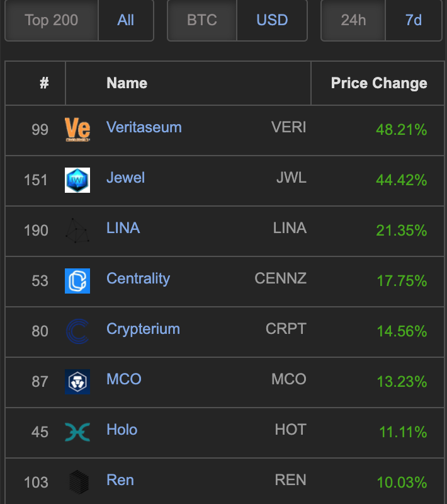This screenshot has width=447, height=504.
Task: Click the Veritaseum coin logo
Action: 77,130
